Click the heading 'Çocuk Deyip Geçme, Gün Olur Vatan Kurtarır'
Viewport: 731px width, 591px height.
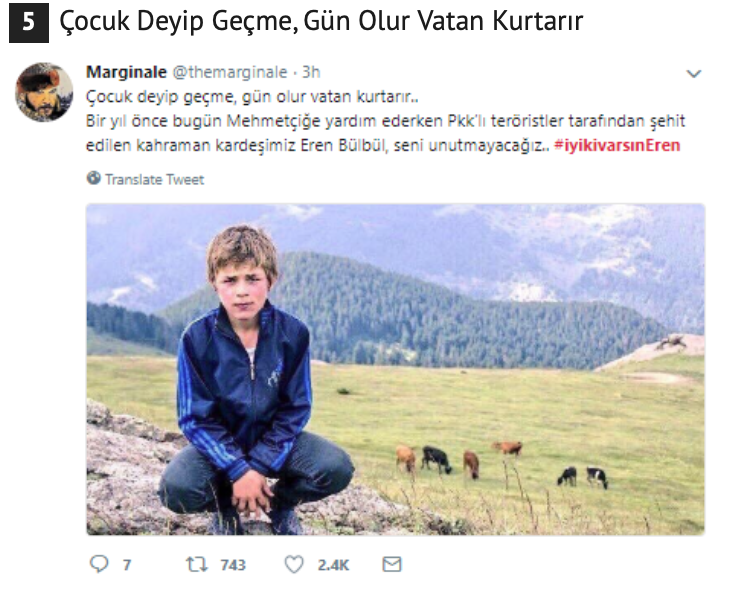[321, 21]
